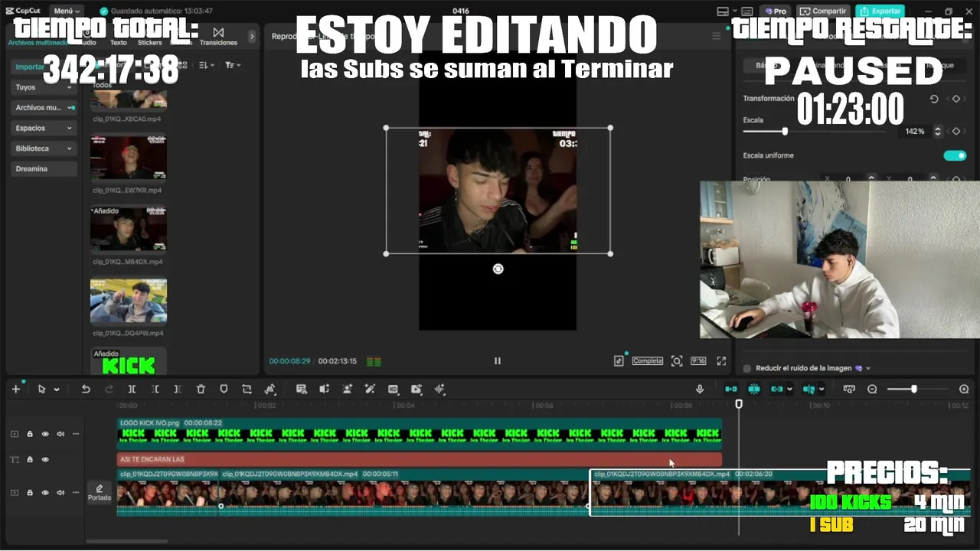
Task: Toggle auto snapping icon in timeline
Action: (754, 389)
